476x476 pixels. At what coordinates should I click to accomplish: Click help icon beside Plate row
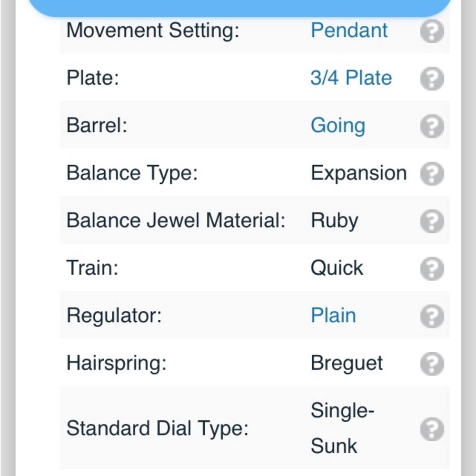pyautogui.click(x=432, y=79)
